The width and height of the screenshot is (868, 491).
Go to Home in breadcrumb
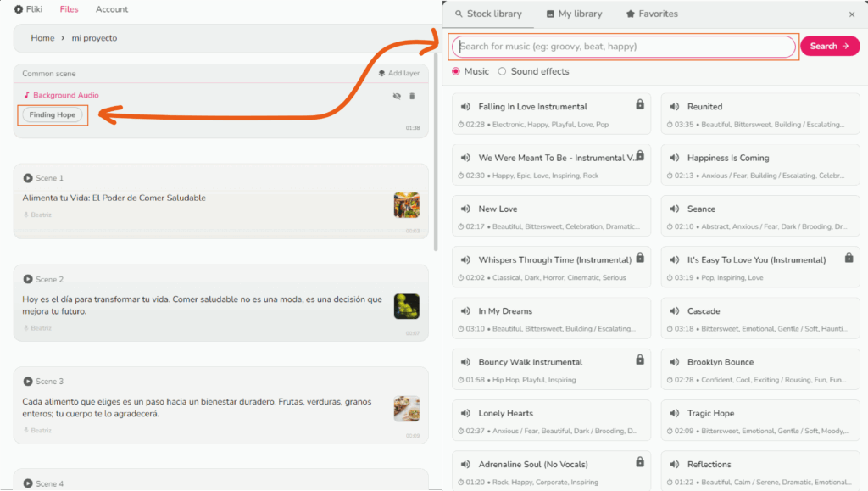click(42, 38)
